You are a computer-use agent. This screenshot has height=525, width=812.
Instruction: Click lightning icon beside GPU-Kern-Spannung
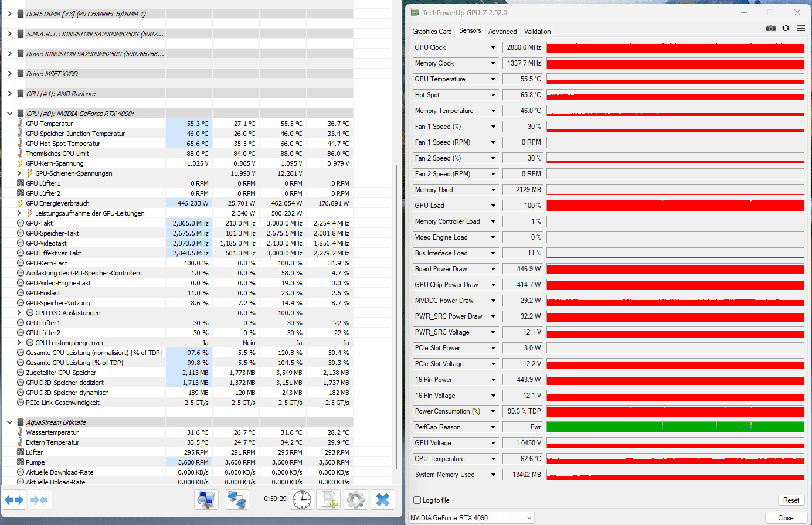[20, 163]
